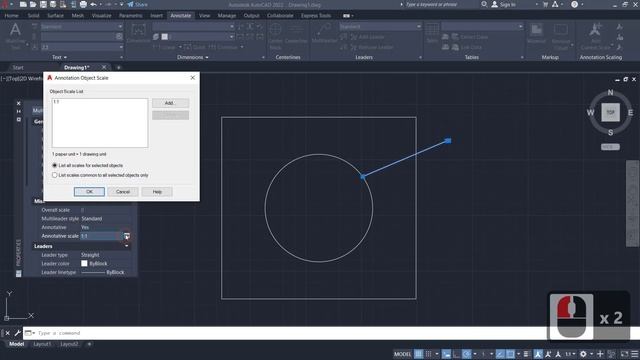Open the dimension style dropdown
The height and width of the screenshot is (360, 640).
pos(193,26)
